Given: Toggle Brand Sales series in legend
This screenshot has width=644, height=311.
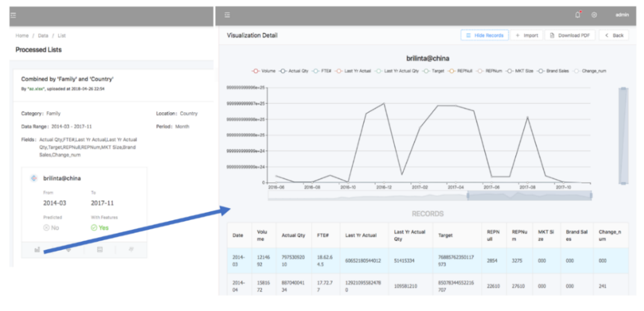Looking at the screenshot, I should pos(553,71).
